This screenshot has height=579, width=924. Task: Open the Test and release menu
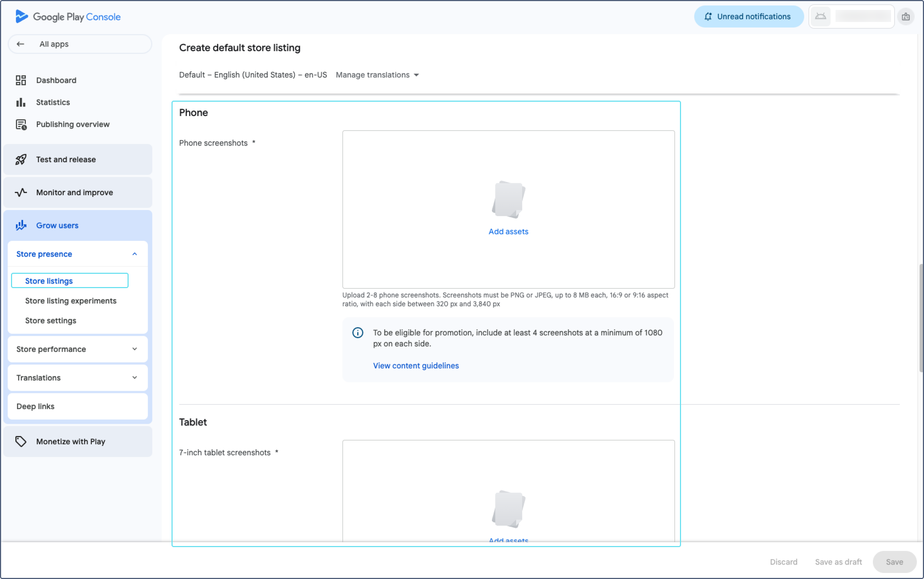(x=78, y=159)
